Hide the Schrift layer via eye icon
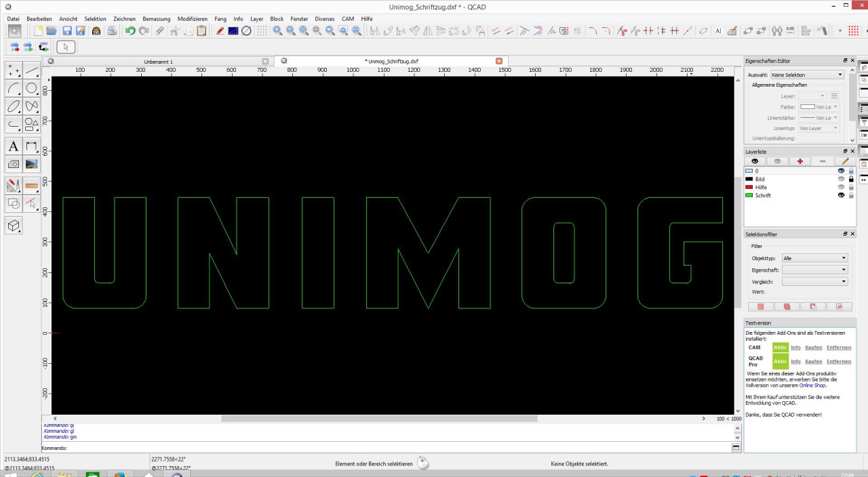Viewport: 868px width, 477px height. (x=842, y=195)
